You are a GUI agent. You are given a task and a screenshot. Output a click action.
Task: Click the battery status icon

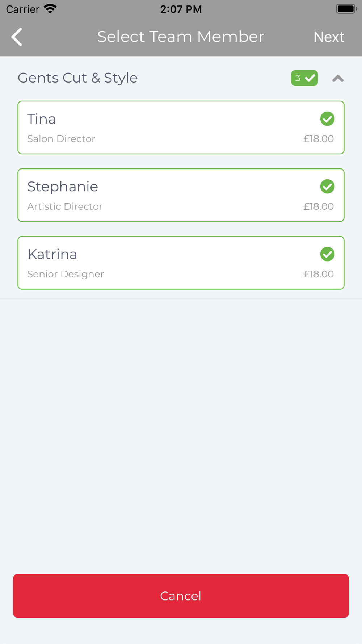click(x=346, y=9)
